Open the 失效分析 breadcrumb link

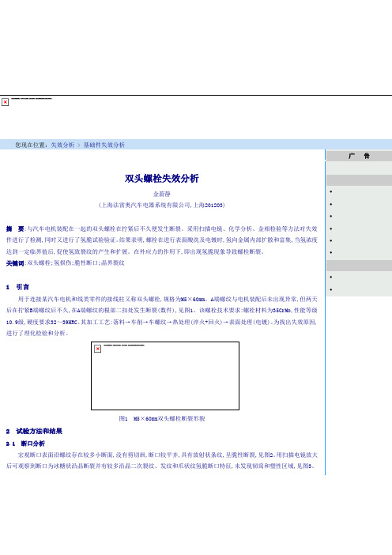(62, 145)
